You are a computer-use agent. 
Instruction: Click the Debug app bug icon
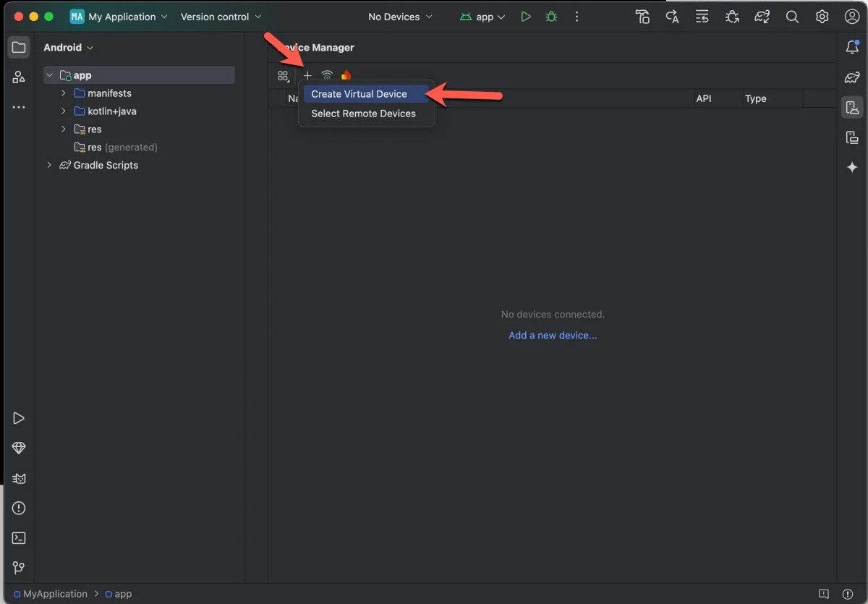coord(551,17)
